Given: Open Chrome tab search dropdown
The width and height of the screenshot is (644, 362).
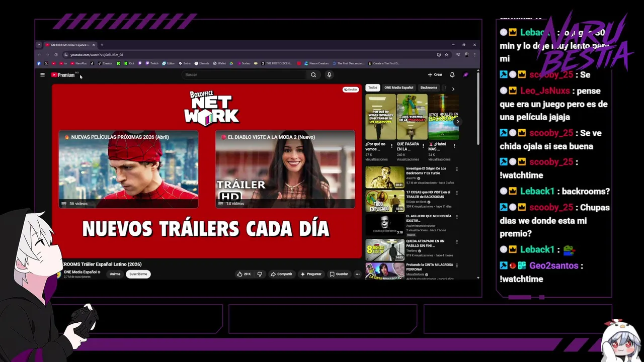Looking at the screenshot, I should pos(39,45).
